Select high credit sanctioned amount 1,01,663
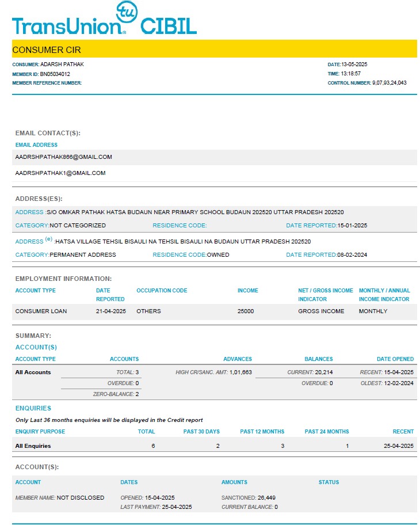 240,372
